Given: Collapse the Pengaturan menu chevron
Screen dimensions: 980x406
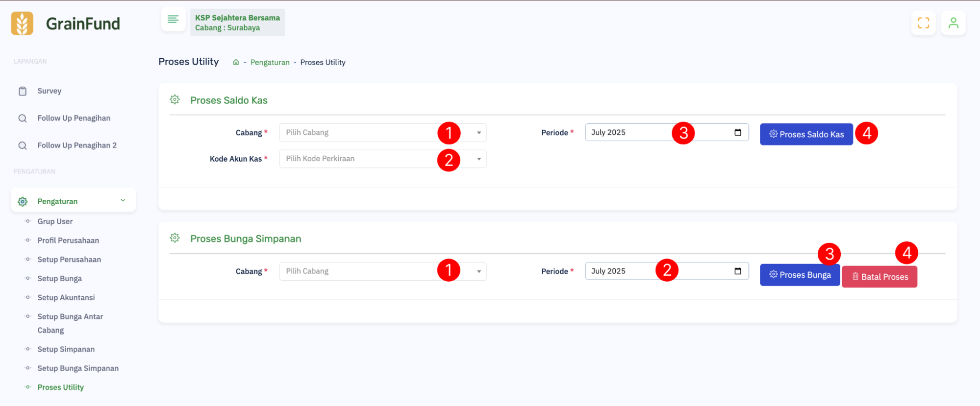Looking at the screenshot, I should [x=123, y=200].
